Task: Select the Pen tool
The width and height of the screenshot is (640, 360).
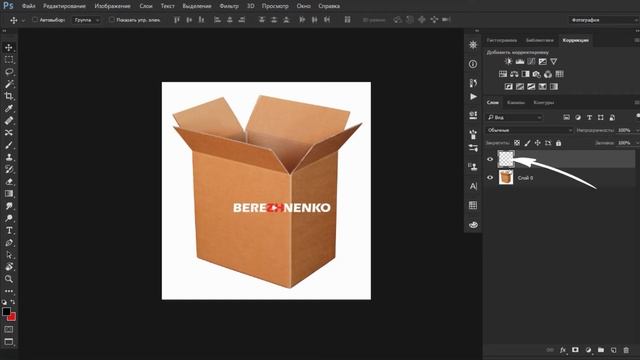Action: (x=9, y=243)
